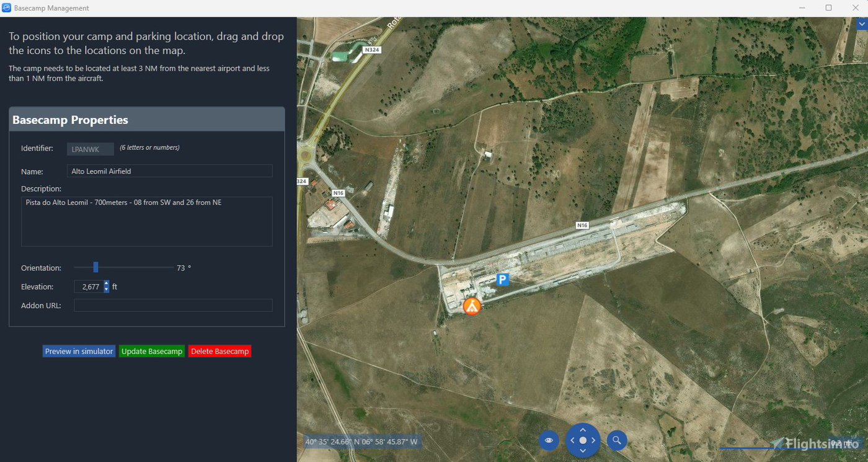This screenshot has height=462, width=868.
Task: Pan the map north using the up chevron
Action: click(583, 429)
